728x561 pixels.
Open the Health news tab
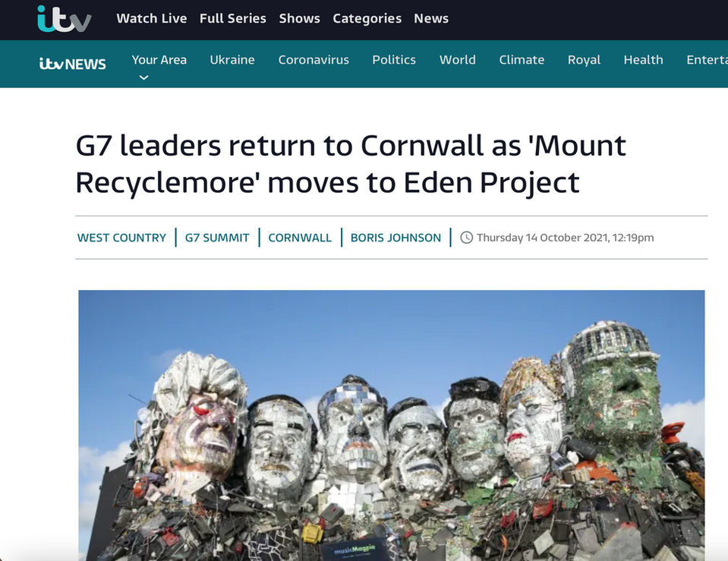pos(643,60)
